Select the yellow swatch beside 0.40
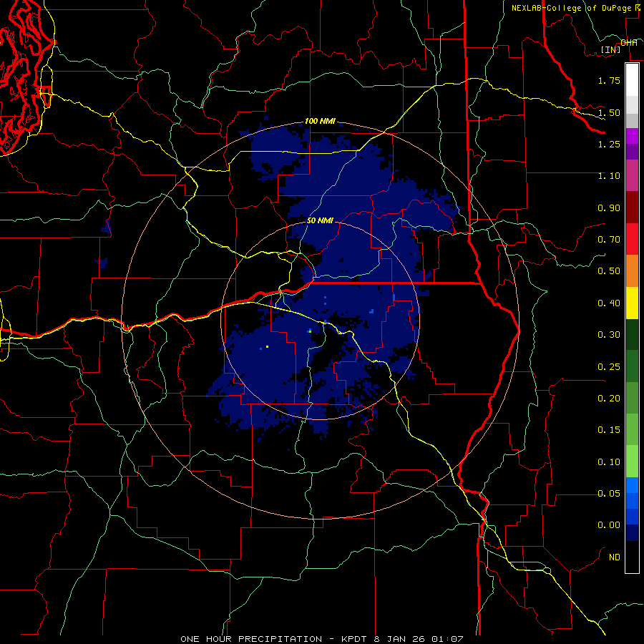Screen dimensions: 644x644 632,303
